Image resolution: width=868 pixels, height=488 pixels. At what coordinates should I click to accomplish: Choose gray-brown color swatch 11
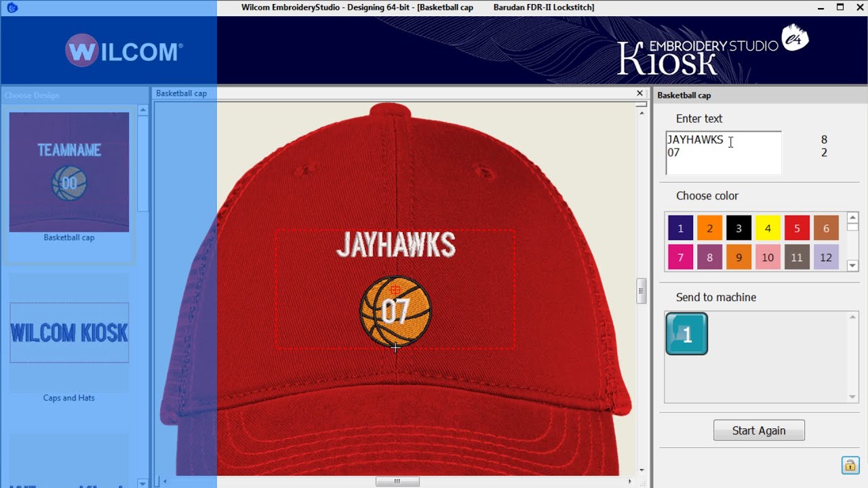click(x=797, y=258)
